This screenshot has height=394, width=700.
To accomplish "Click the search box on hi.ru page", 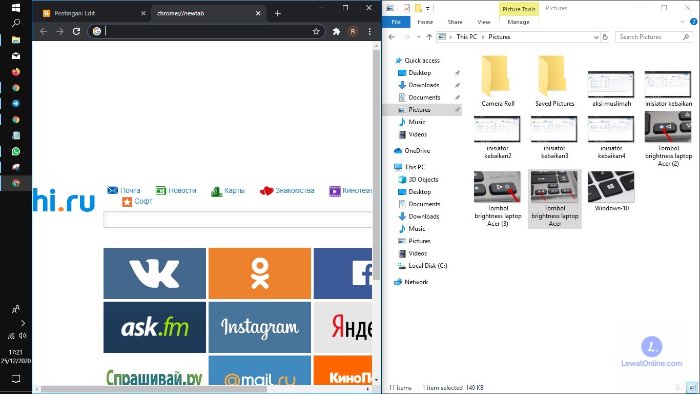I will click(x=238, y=220).
